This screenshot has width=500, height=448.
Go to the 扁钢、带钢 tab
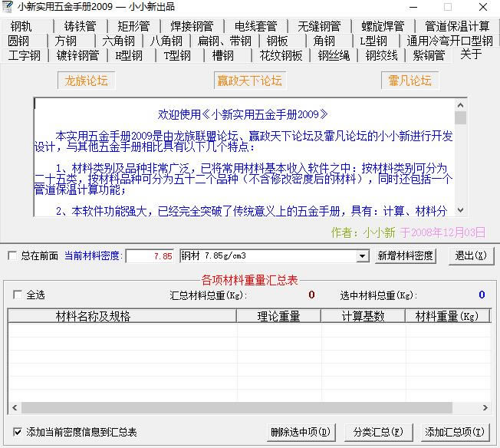[x=225, y=41]
